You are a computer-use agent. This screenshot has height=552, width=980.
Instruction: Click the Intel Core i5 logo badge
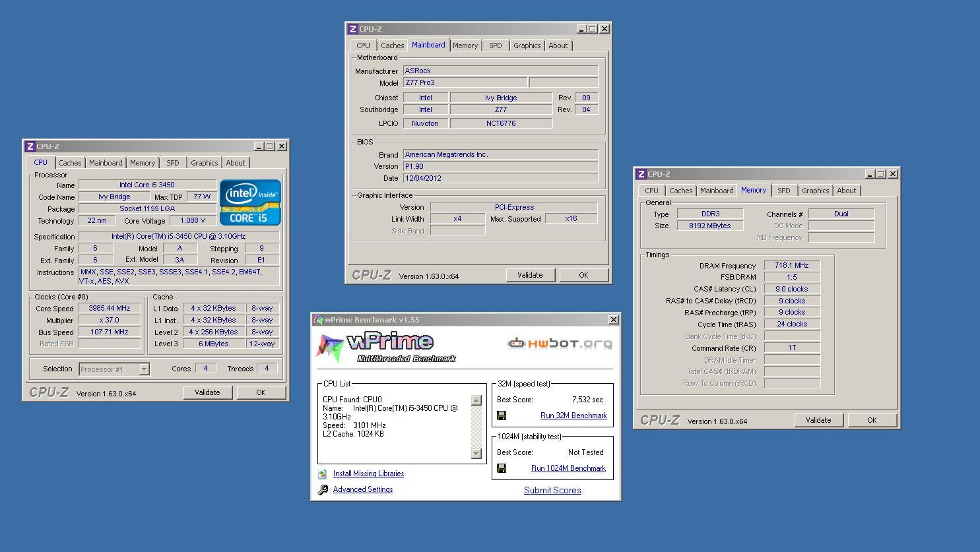click(x=250, y=202)
